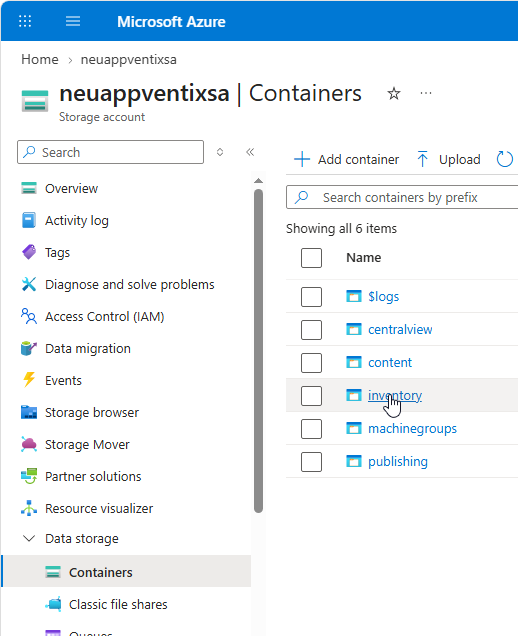Focus Search containers by prefix field
518x636 pixels.
coord(402,198)
